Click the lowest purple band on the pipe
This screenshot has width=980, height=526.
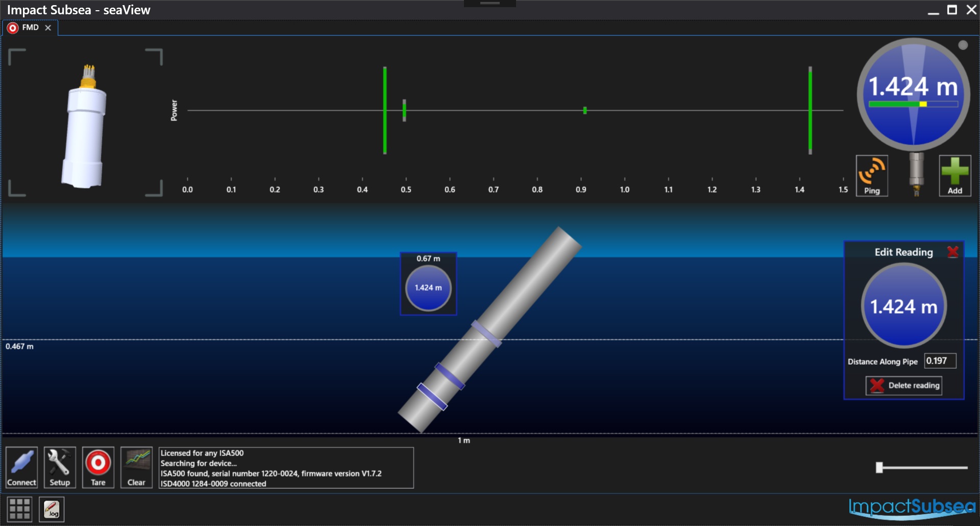click(x=432, y=397)
